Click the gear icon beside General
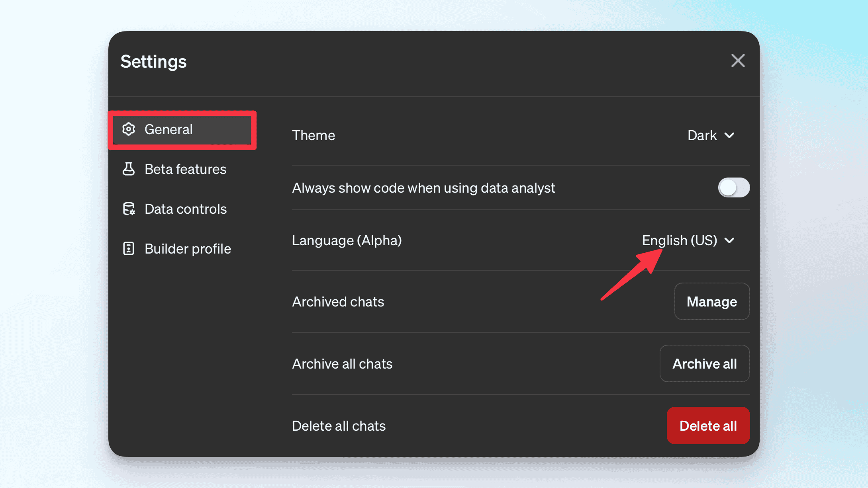 click(x=129, y=129)
